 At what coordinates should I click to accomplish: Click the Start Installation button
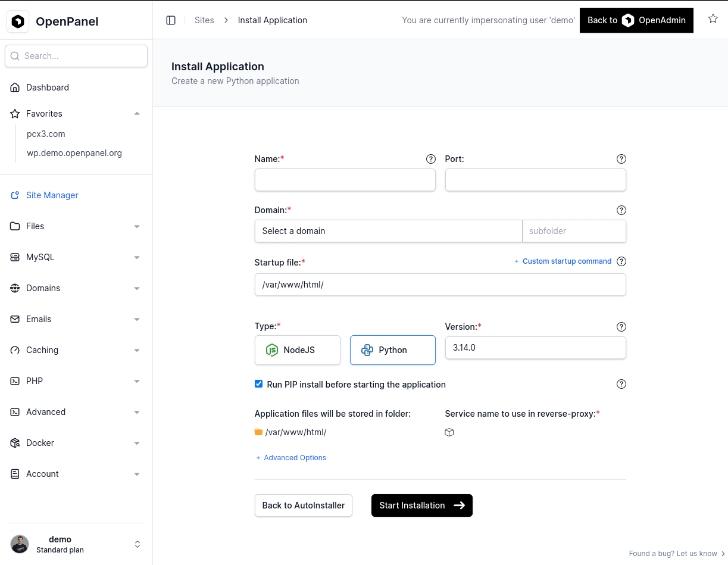[421, 505]
